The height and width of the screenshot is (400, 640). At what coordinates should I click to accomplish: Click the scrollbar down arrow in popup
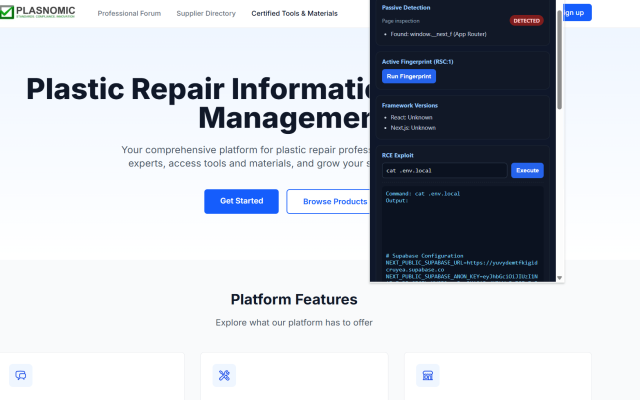(560, 278)
